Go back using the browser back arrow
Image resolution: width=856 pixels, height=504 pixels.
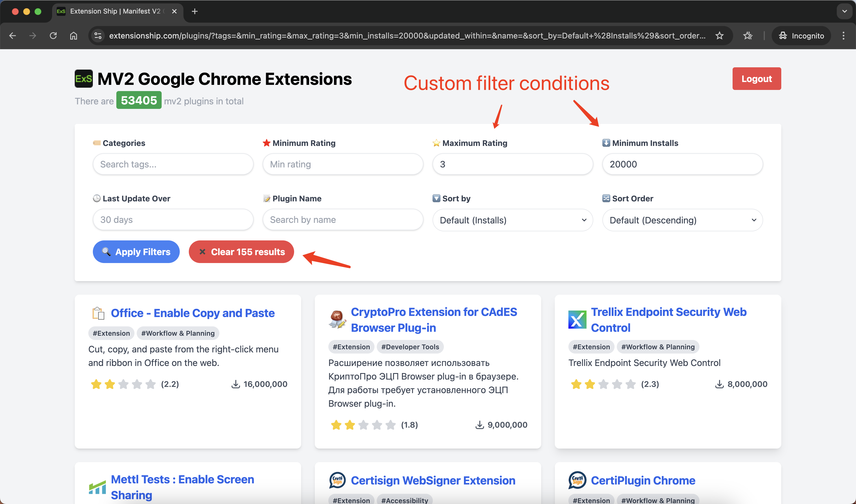pyautogui.click(x=12, y=36)
